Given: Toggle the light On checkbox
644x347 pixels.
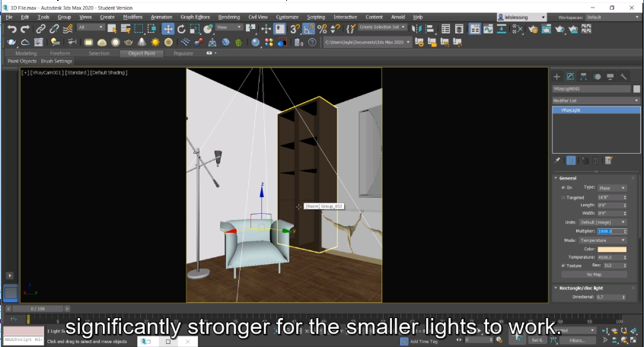Looking at the screenshot, I should coord(563,187).
